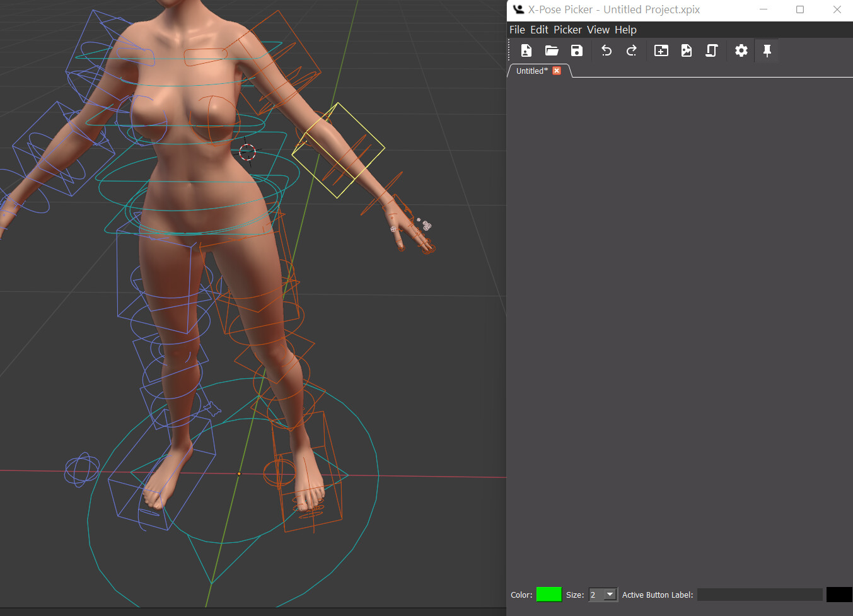Screen dimensions: 853x616
Task: Open the Edit menu
Action: pos(539,30)
